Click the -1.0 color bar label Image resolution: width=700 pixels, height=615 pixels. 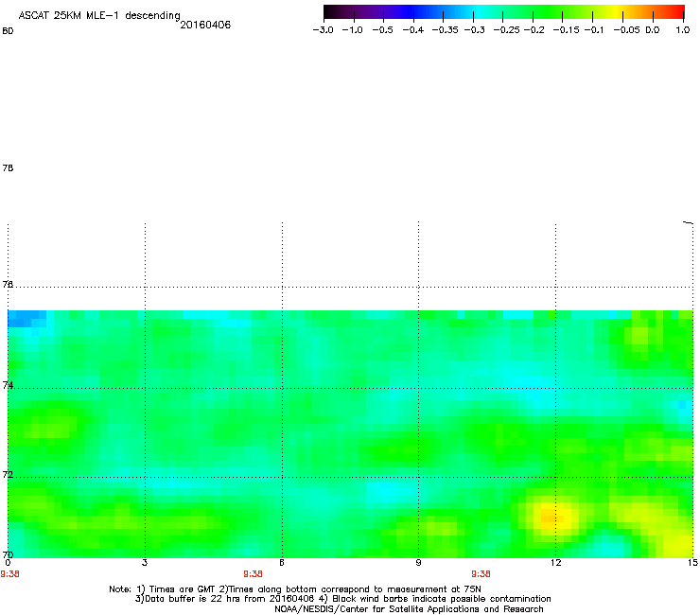(353, 30)
